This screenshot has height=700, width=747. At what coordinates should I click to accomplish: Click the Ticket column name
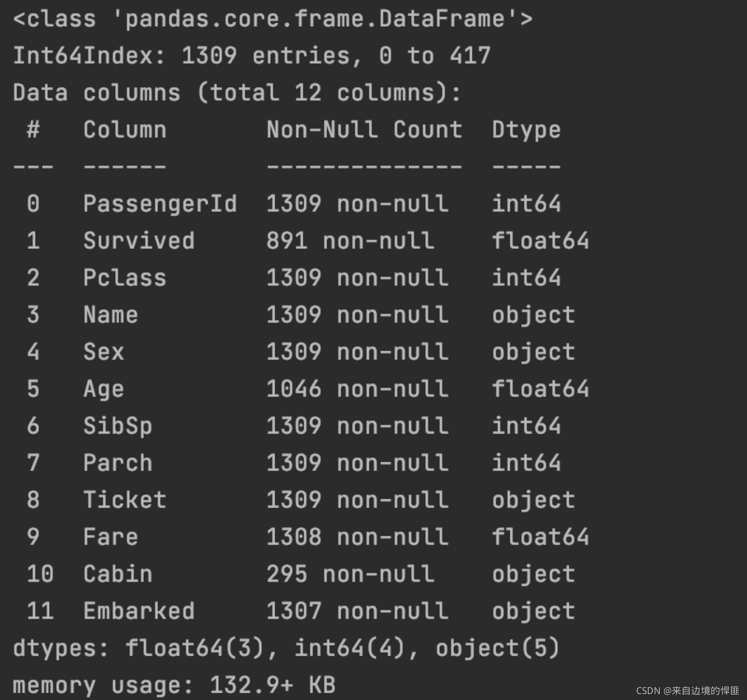coord(125,500)
